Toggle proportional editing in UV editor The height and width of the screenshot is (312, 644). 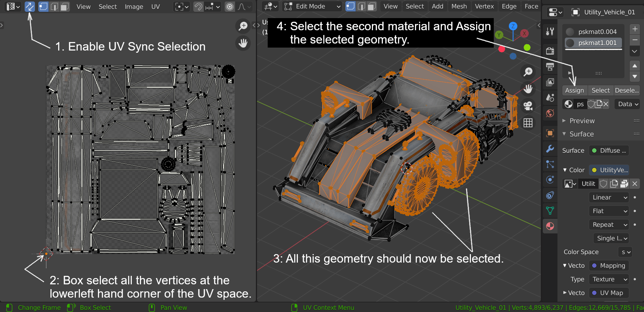230,7
